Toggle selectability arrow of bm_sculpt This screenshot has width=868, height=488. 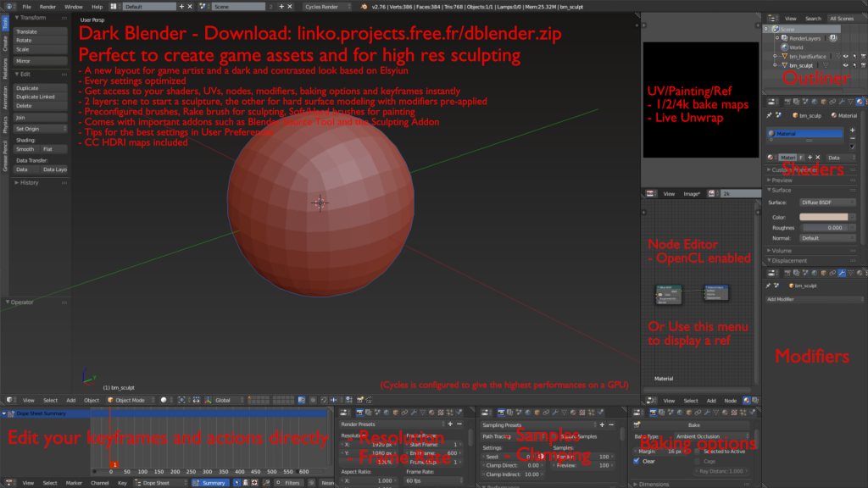854,65
